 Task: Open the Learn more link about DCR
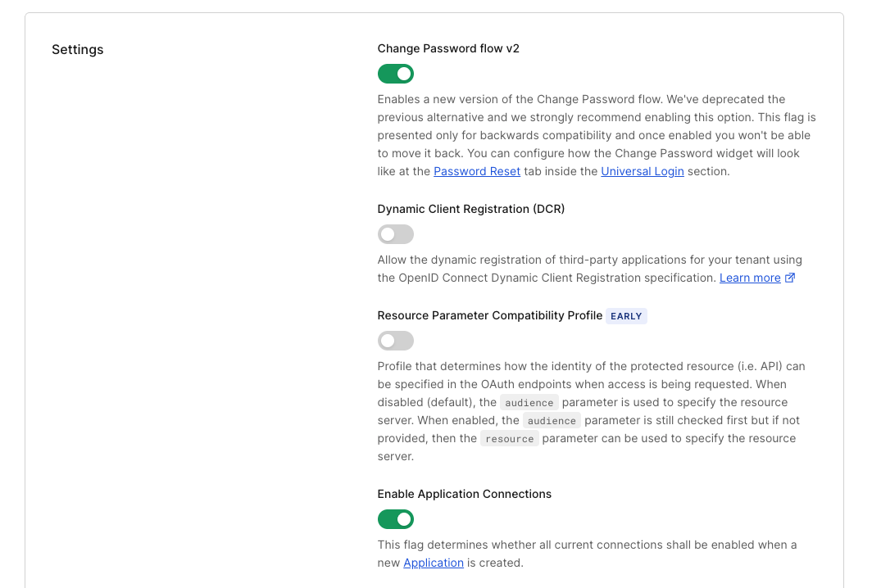pos(750,278)
